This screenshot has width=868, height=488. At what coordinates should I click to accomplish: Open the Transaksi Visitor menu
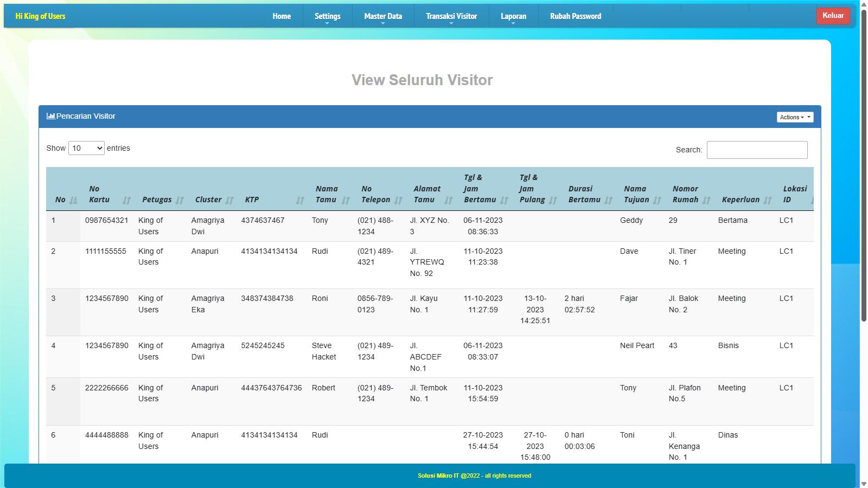tap(451, 16)
